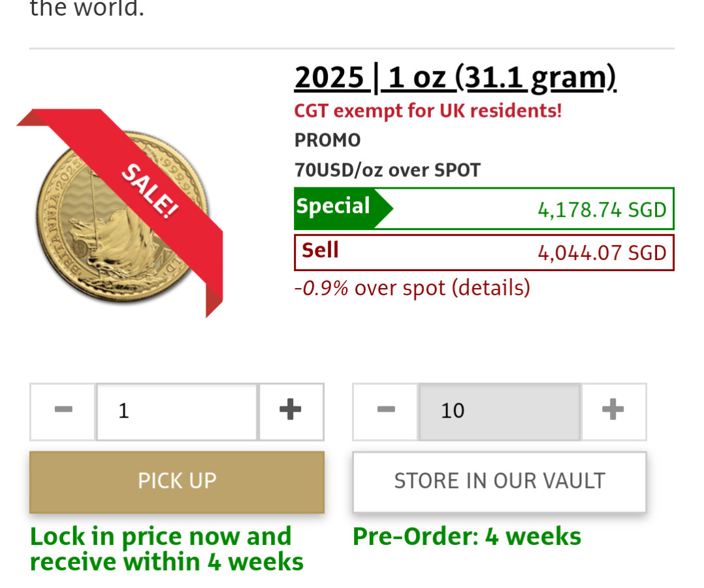Click the minus icon beside pick-up quantity

(63, 411)
